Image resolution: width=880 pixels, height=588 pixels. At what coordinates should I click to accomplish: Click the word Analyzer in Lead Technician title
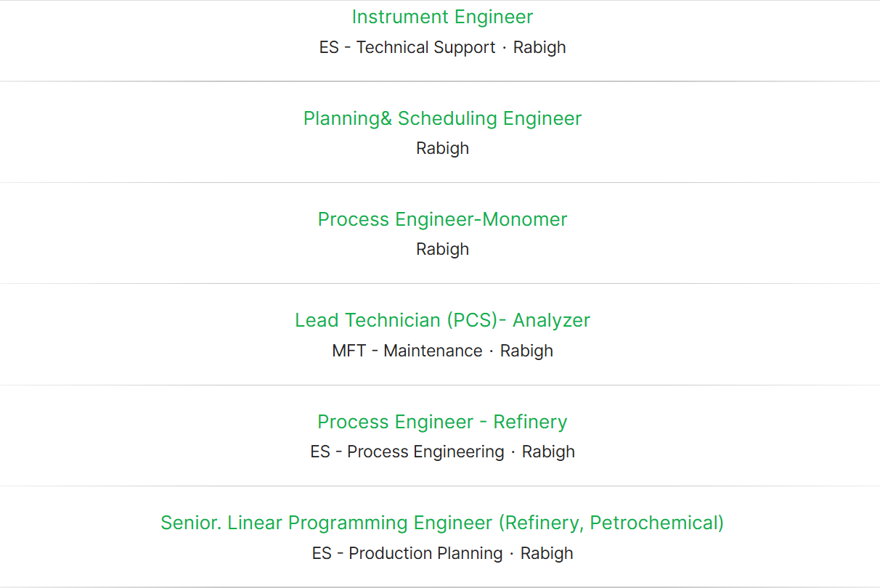click(551, 320)
